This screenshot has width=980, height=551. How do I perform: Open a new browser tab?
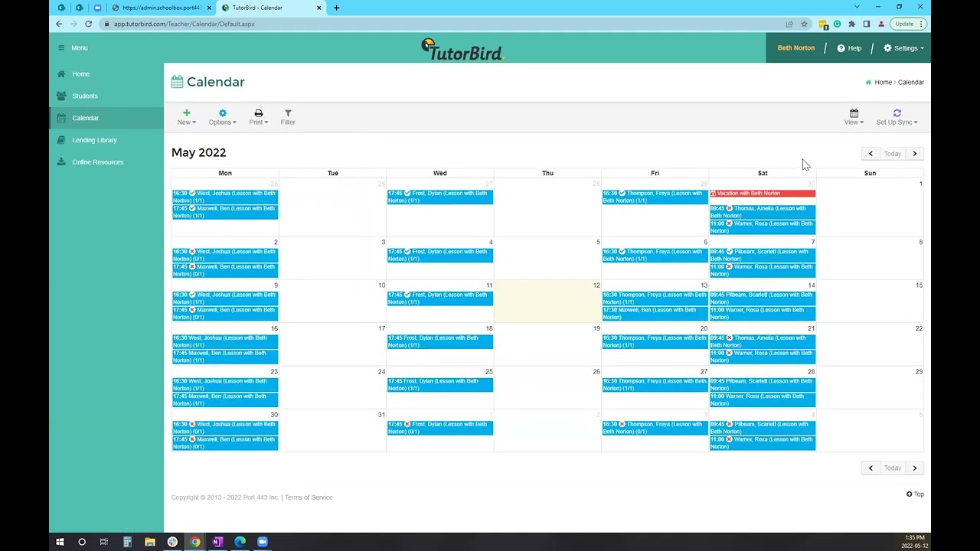(336, 8)
